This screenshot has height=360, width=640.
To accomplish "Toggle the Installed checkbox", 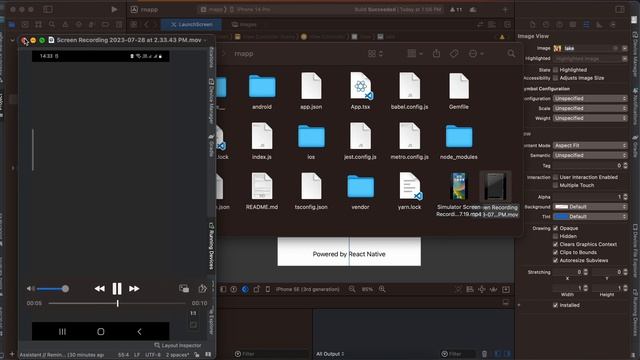I will coord(555,305).
